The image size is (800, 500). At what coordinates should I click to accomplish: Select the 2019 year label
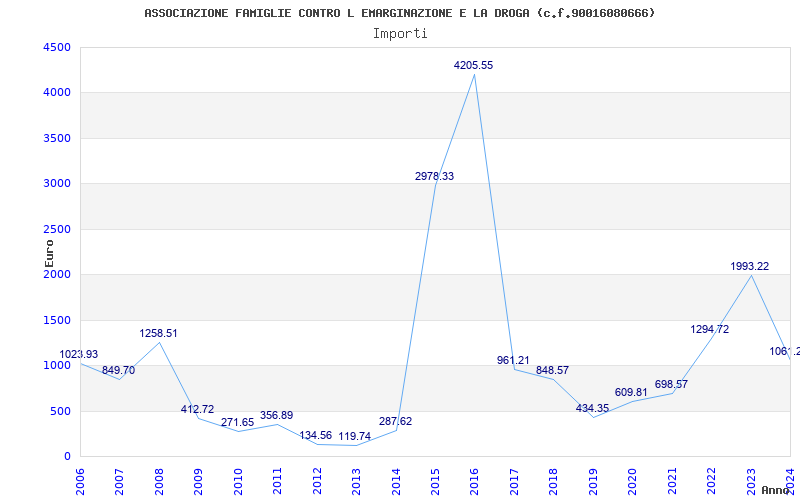[x=593, y=481]
